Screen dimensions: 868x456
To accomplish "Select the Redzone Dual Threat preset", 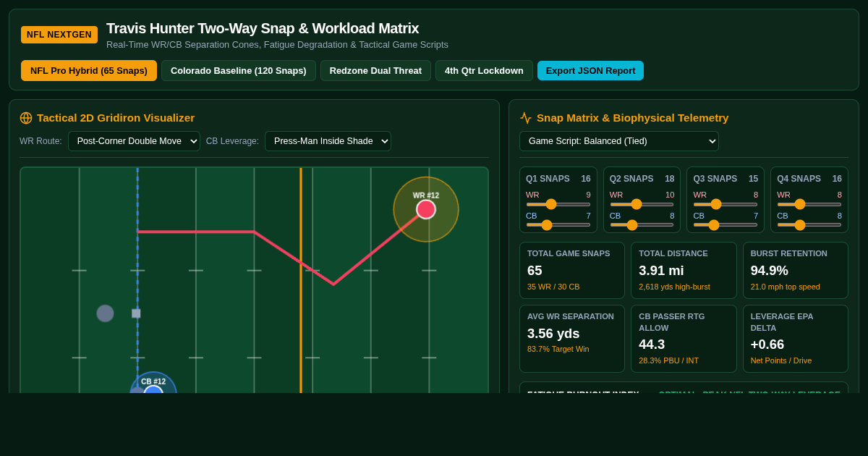I will [x=375, y=70].
